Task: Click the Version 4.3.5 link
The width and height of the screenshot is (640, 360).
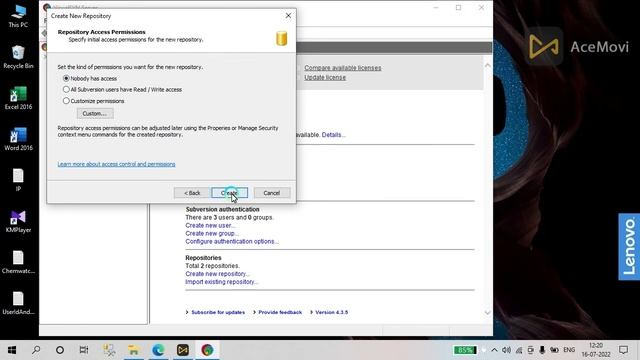Action: point(331,312)
